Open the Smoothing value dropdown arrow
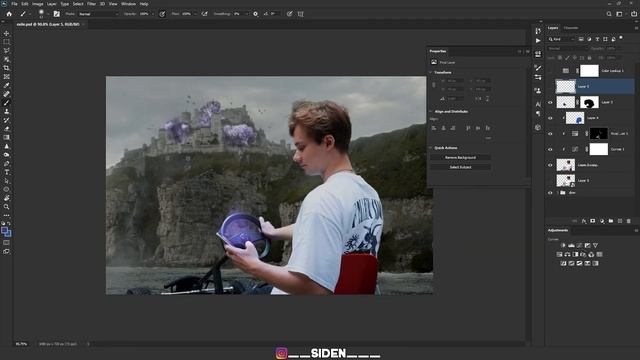Screen dimensions: 640x360 click(247, 14)
